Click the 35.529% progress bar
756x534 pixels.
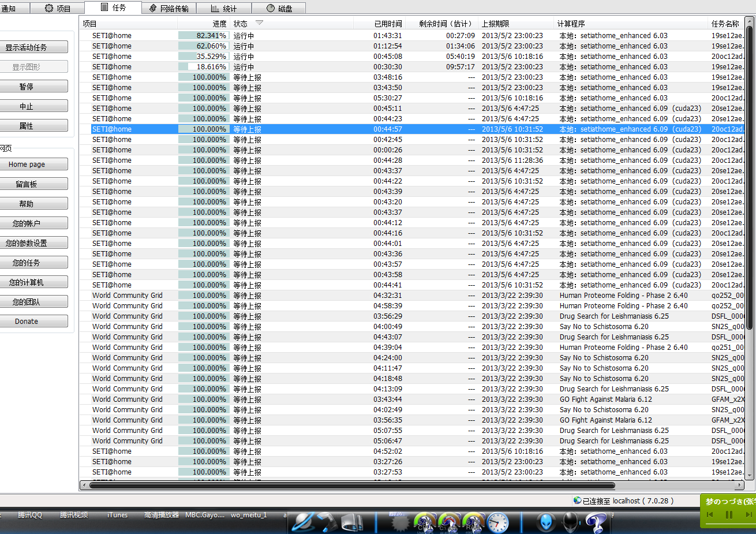(x=204, y=57)
